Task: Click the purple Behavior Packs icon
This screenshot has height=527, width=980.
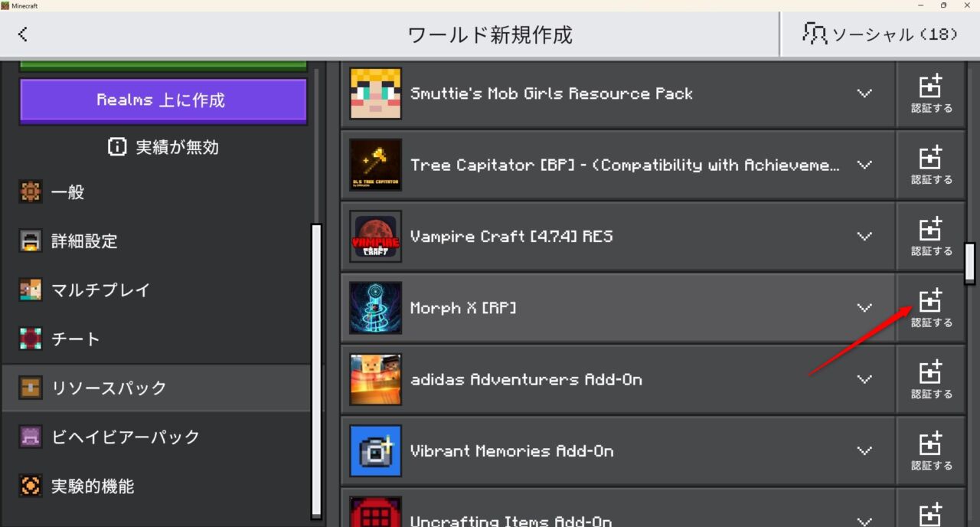Action: click(31, 437)
